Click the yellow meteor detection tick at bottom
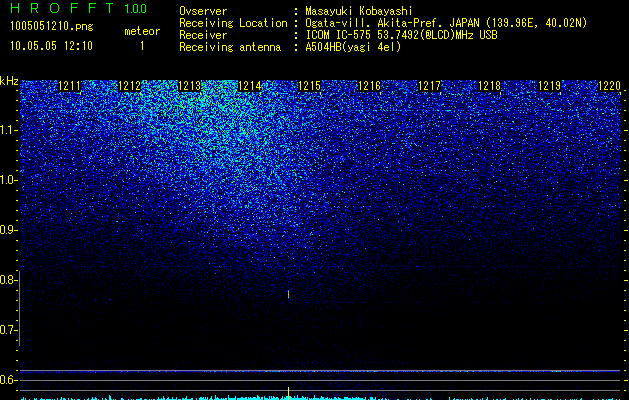The width and height of the screenshot is (629, 400). 288,392
